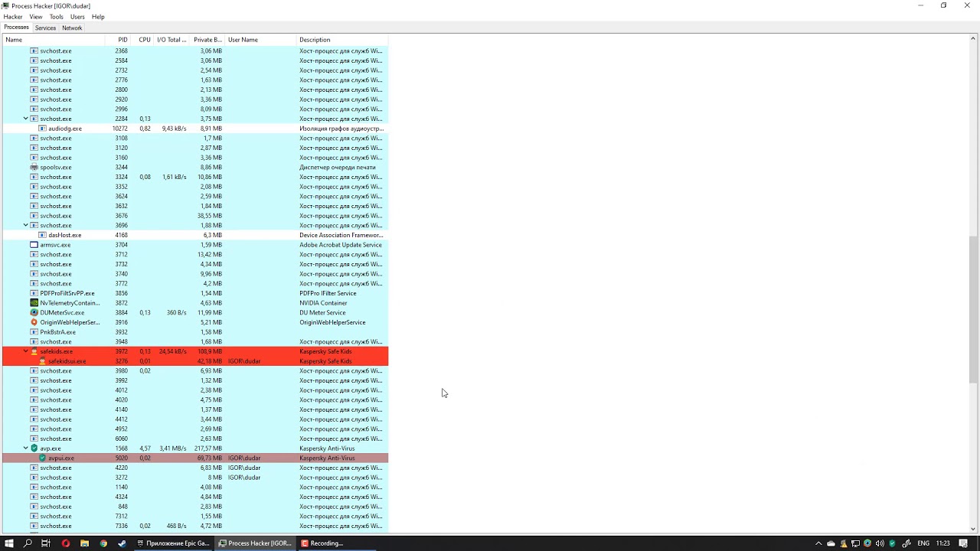Sort by User Name column header

pyautogui.click(x=261, y=40)
